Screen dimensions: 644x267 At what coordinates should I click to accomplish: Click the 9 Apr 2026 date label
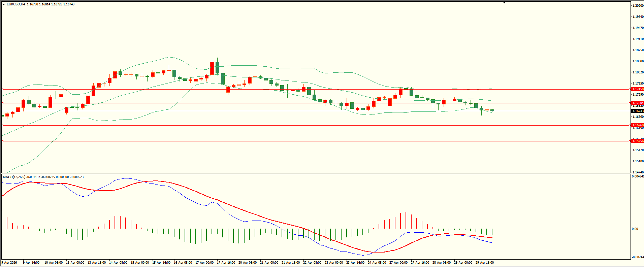point(9,263)
